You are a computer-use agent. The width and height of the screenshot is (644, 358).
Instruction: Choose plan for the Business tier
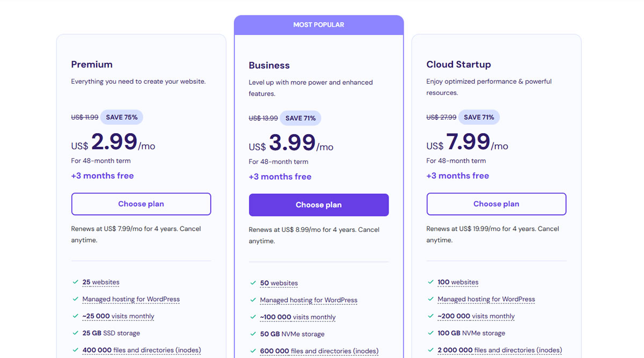318,204
